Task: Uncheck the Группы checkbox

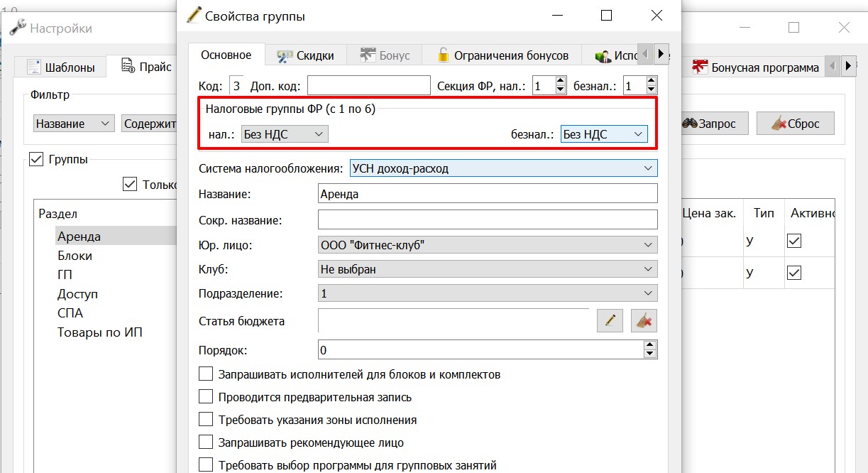Action: (x=36, y=159)
